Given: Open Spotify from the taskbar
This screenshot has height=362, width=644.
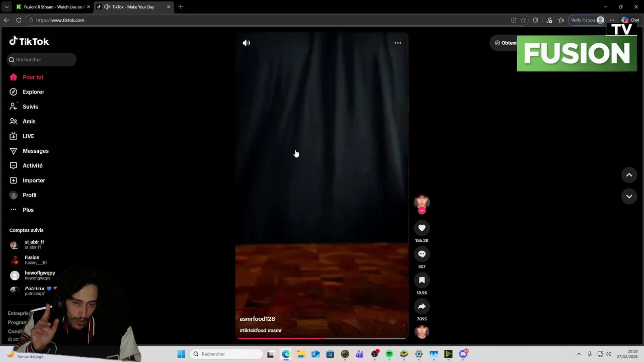Looking at the screenshot, I should pos(389,354).
